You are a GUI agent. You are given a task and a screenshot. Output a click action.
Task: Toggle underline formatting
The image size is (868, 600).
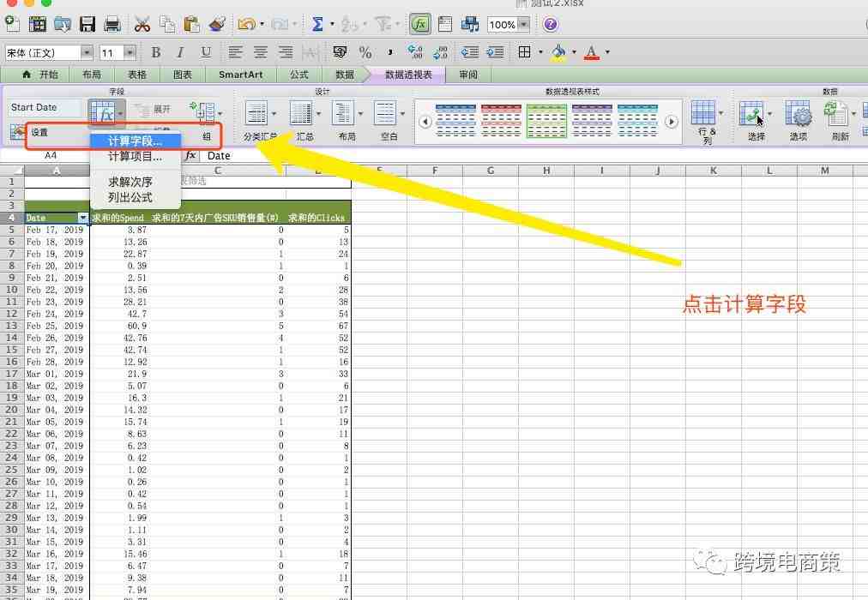(206, 52)
